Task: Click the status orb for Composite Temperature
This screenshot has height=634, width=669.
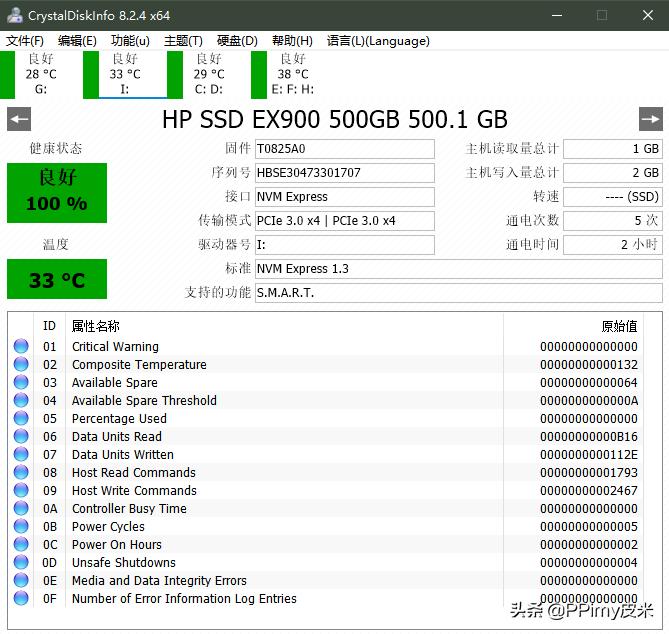Action: pyautogui.click(x=21, y=364)
